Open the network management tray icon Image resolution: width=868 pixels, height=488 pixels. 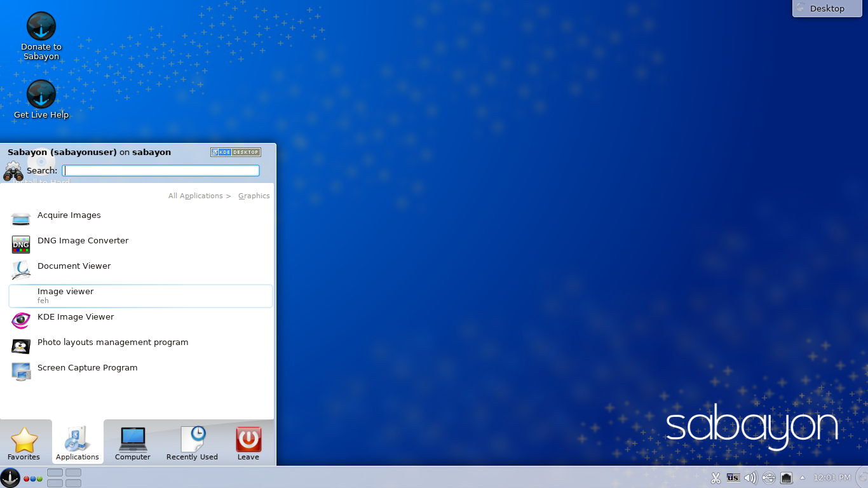[786, 478]
